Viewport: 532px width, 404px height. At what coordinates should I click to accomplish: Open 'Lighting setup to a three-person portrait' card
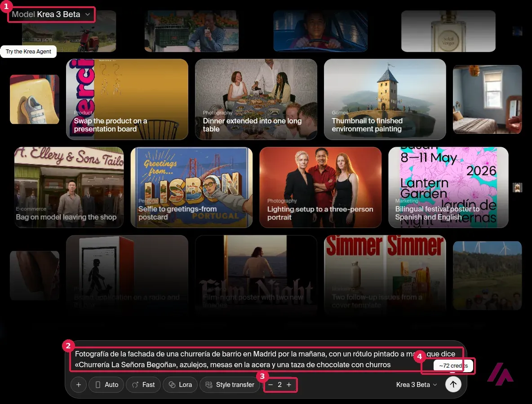(321, 188)
